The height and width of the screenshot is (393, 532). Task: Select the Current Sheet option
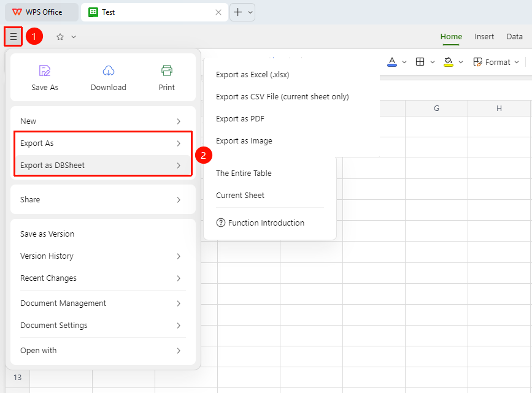(240, 196)
